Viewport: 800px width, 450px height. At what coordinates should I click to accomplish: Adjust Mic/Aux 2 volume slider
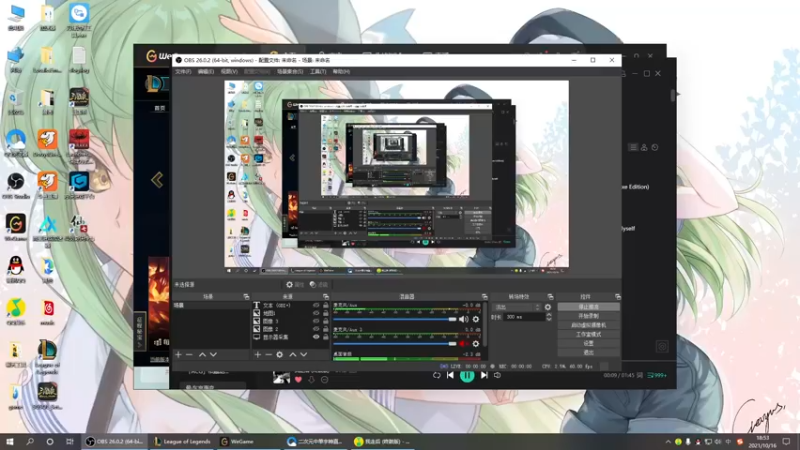(x=394, y=344)
